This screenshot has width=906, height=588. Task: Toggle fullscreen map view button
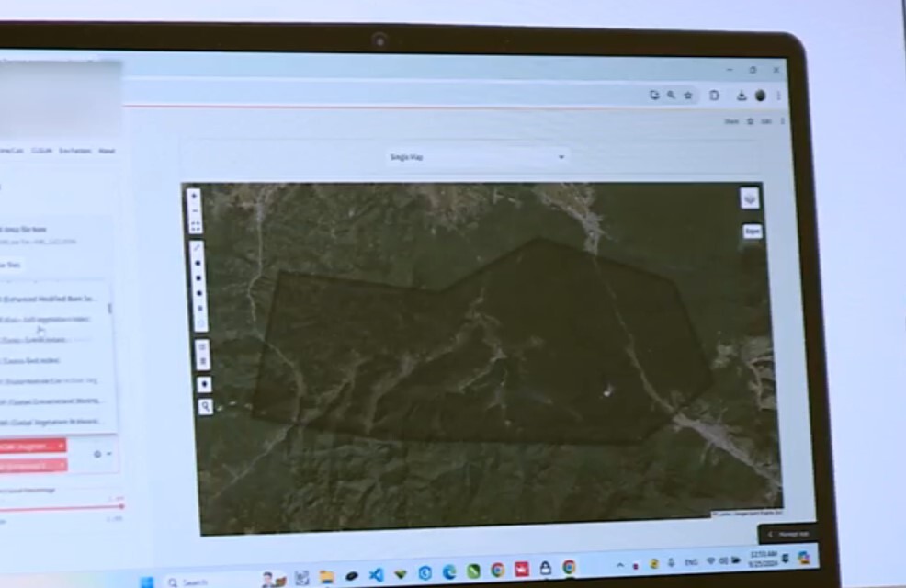(195, 226)
